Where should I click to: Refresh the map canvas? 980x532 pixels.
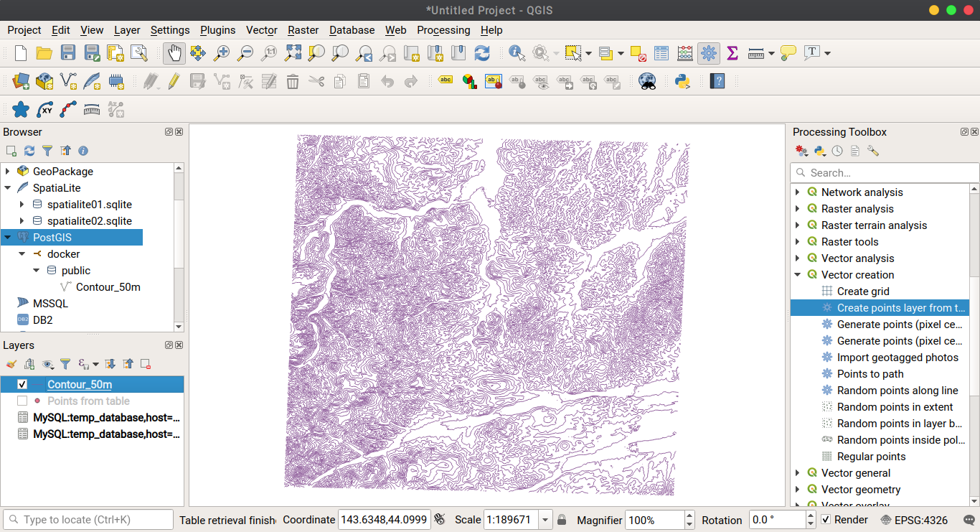click(x=482, y=53)
